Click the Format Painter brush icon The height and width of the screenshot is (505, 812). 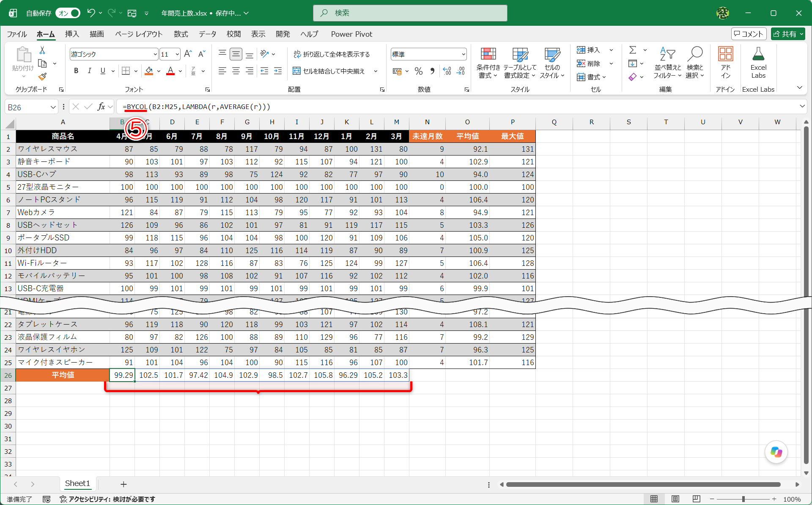pos(42,76)
